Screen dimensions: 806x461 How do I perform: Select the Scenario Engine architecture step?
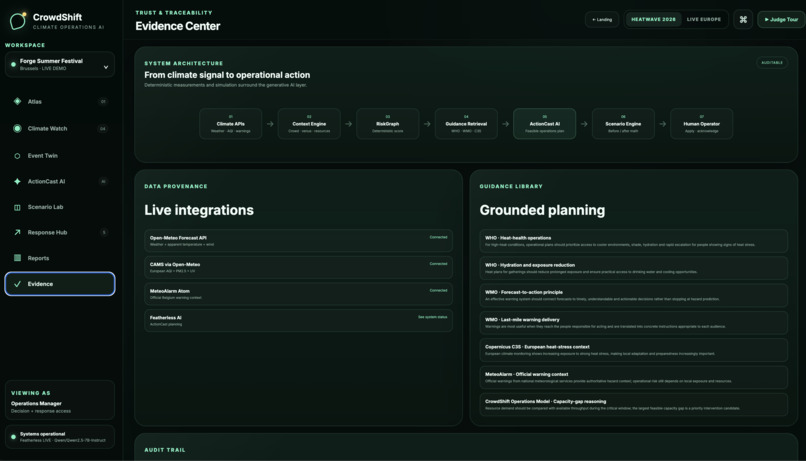pyautogui.click(x=623, y=124)
